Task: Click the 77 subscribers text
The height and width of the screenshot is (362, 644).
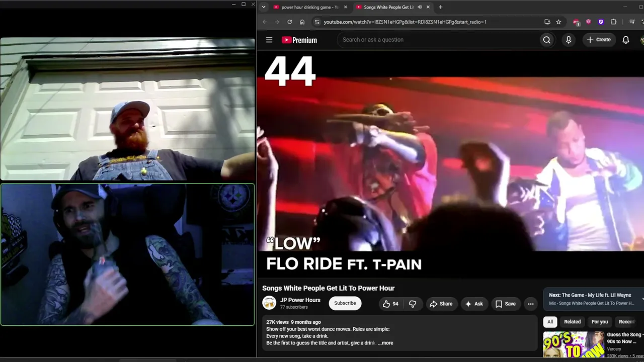Action: tap(294, 307)
